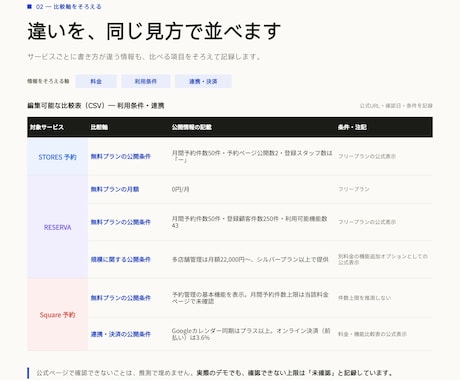460x380 pixels.
Task: Click the 公開情報の記載 column header
Action: point(192,127)
